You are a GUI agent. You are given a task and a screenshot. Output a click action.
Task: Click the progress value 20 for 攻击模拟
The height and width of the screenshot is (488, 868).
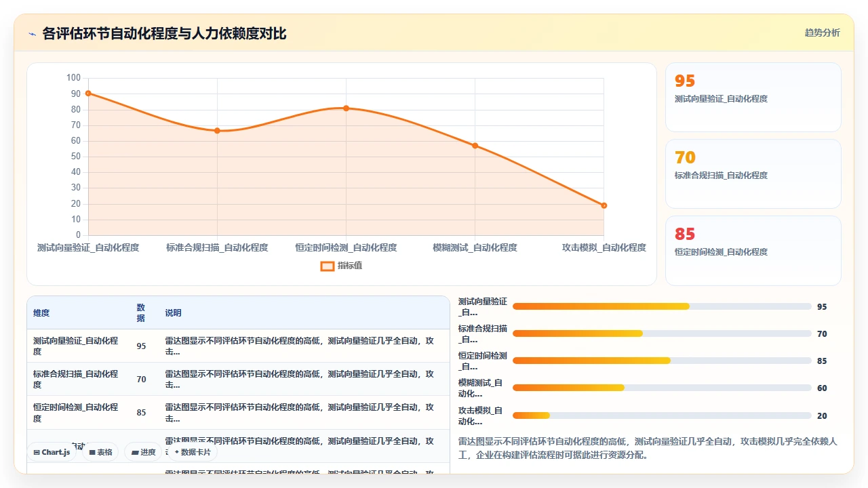(822, 415)
